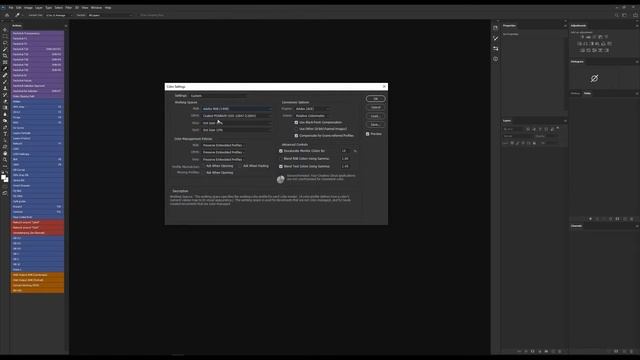Open the Spot working space dropdown

(x=236, y=130)
